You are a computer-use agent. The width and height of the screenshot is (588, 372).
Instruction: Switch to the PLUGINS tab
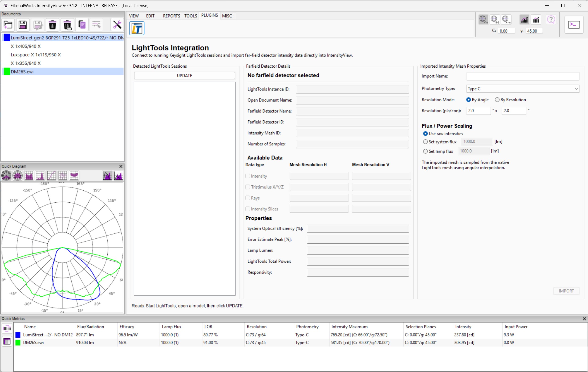tap(210, 15)
